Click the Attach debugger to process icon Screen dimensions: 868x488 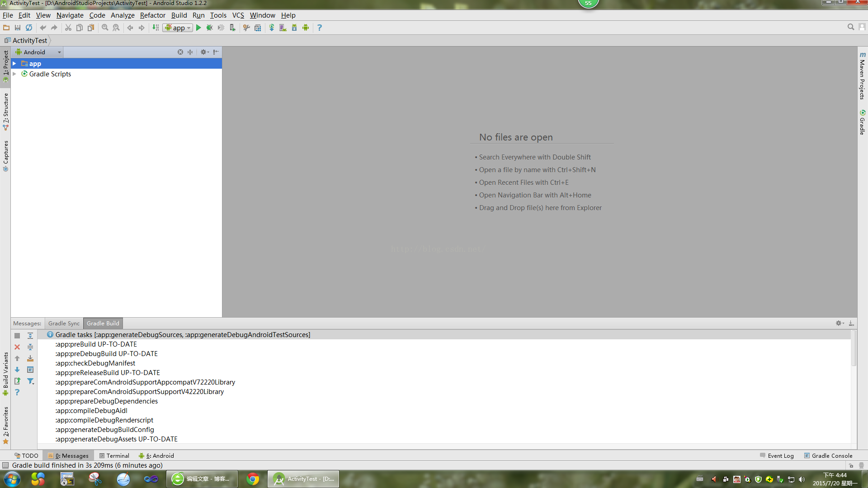tap(232, 28)
